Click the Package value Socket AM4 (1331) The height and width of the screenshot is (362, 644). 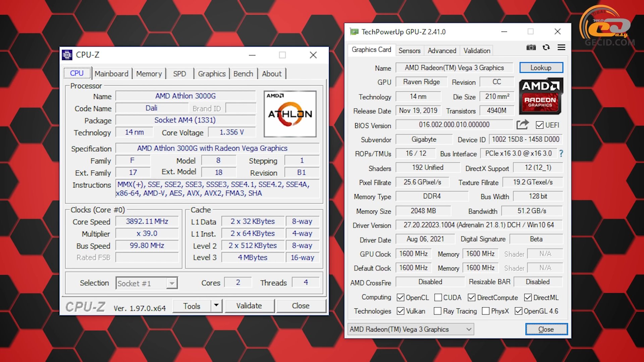(x=185, y=120)
